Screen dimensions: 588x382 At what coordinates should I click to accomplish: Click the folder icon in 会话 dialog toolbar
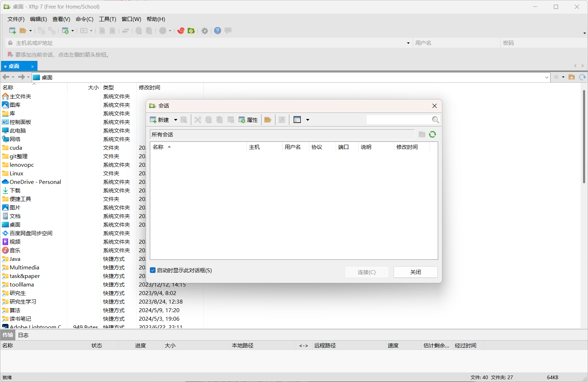[x=268, y=120]
